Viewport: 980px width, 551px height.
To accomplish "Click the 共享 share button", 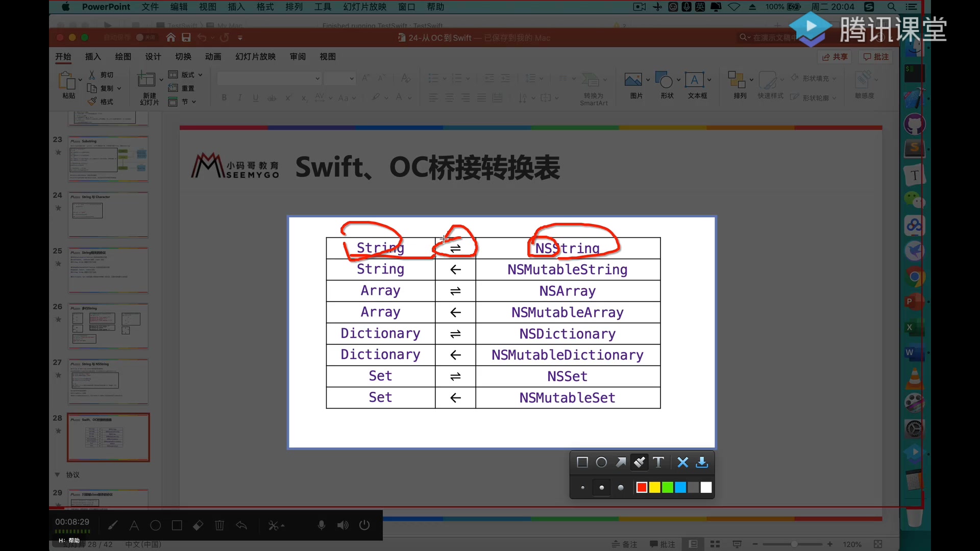I will (835, 57).
